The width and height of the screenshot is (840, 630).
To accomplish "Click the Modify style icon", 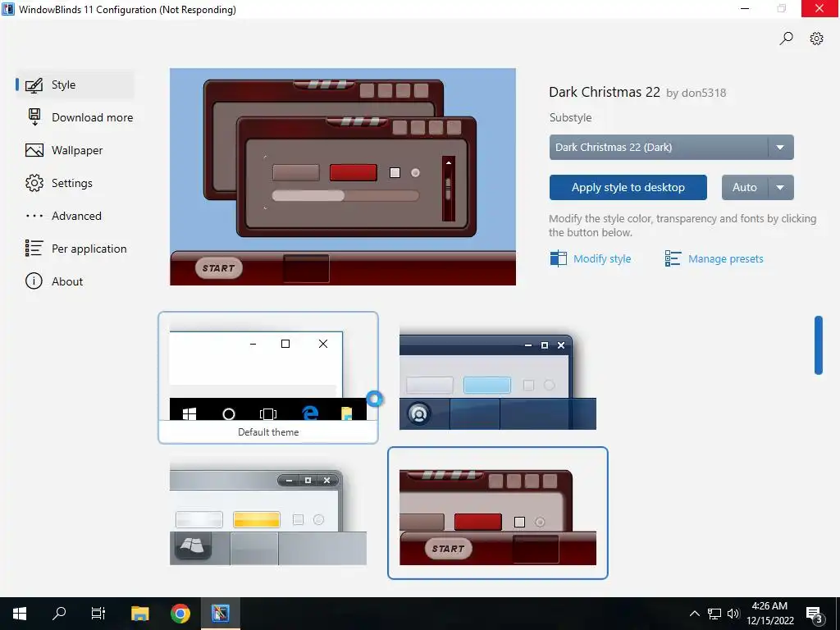I will click(x=558, y=258).
